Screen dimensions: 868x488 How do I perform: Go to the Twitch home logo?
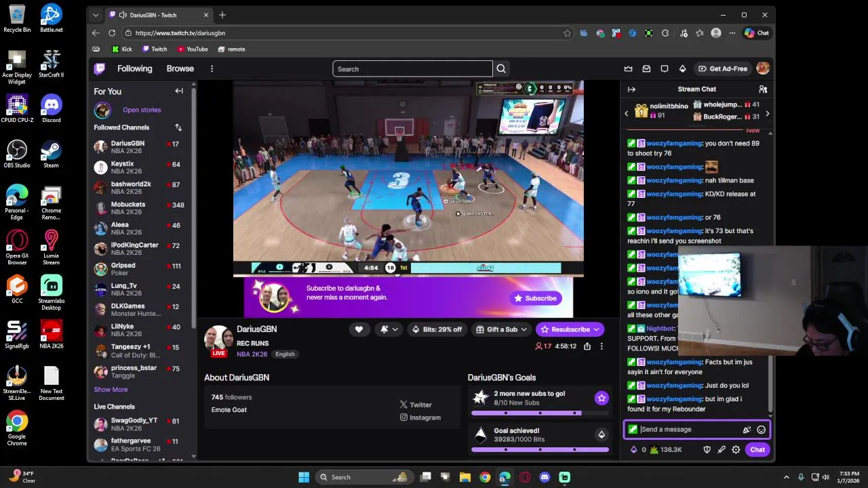(100, 68)
